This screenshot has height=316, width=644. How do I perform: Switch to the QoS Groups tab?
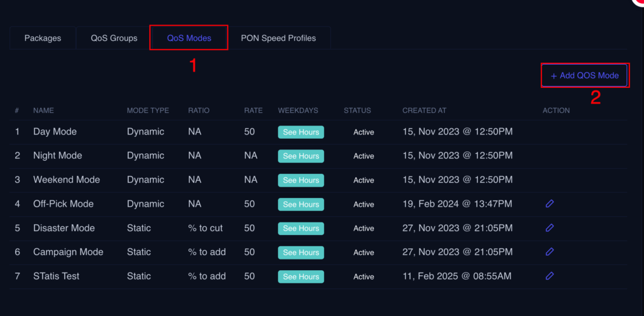tap(114, 38)
